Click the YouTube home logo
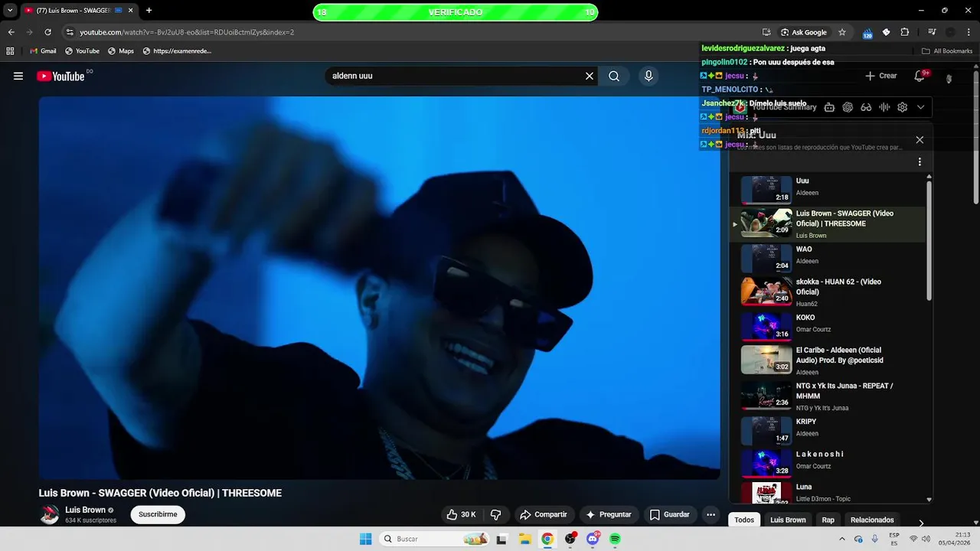This screenshot has height=551, width=980. pyautogui.click(x=60, y=76)
